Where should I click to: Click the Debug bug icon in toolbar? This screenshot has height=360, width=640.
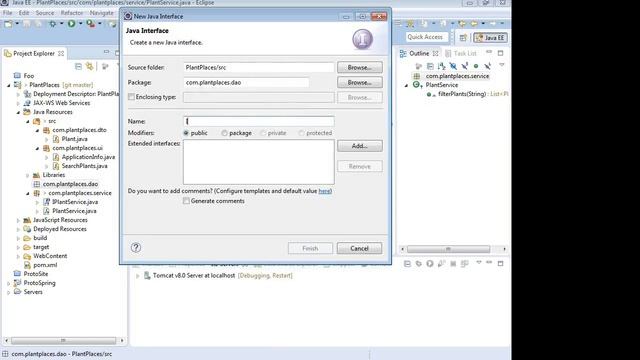53,24
